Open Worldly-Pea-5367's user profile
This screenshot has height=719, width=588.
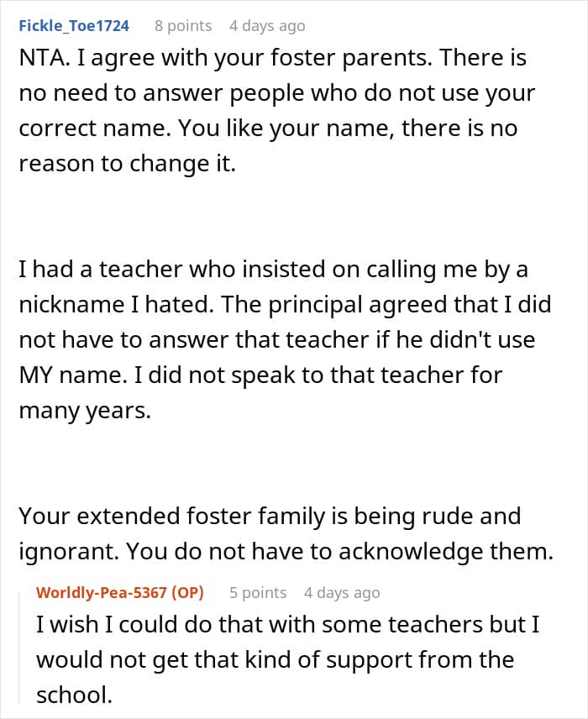101,593
